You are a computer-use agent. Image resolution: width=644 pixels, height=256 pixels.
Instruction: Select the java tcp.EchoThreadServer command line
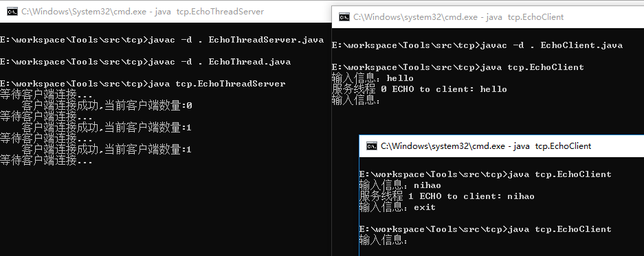click(x=142, y=84)
